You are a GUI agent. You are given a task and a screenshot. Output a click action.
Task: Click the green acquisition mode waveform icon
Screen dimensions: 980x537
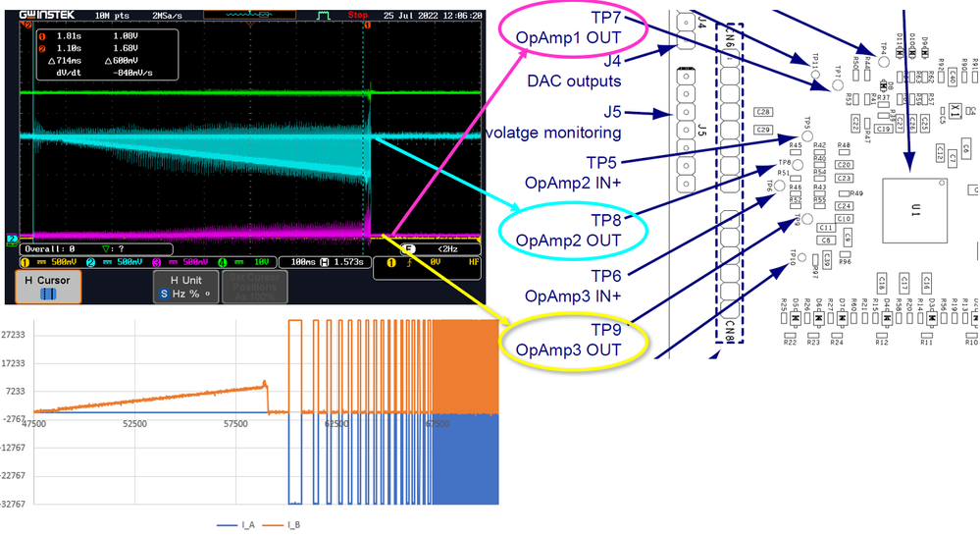[x=323, y=15]
